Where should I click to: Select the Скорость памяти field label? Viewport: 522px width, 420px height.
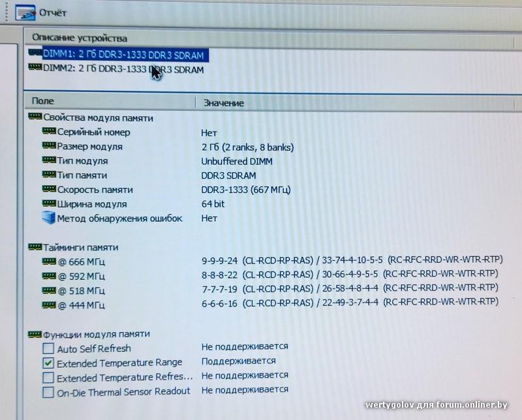pos(95,190)
